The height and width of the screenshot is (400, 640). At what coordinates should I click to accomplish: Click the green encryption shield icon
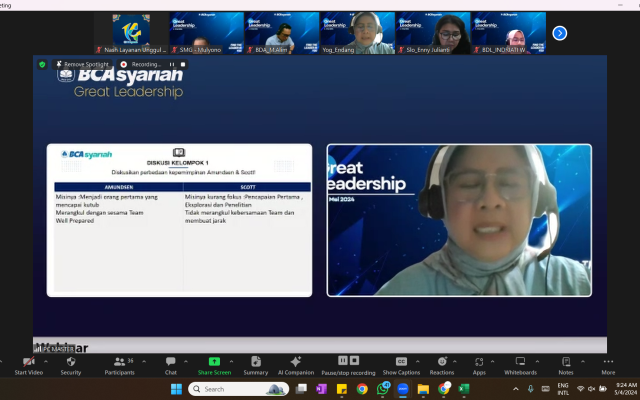pyautogui.click(x=42, y=64)
